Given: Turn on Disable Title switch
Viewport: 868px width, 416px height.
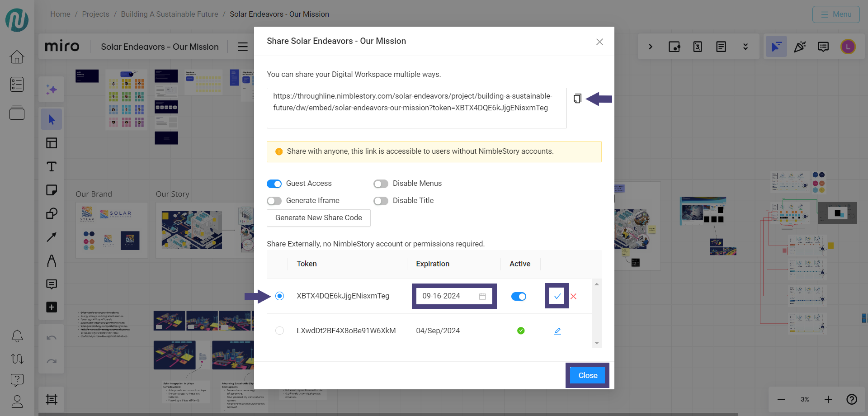Looking at the screenshot, I should (x=381, y=201).
